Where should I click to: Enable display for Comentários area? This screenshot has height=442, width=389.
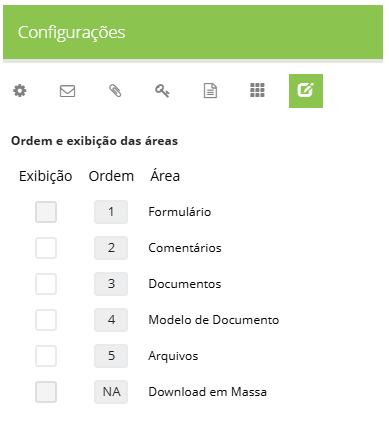coord(46,248)
